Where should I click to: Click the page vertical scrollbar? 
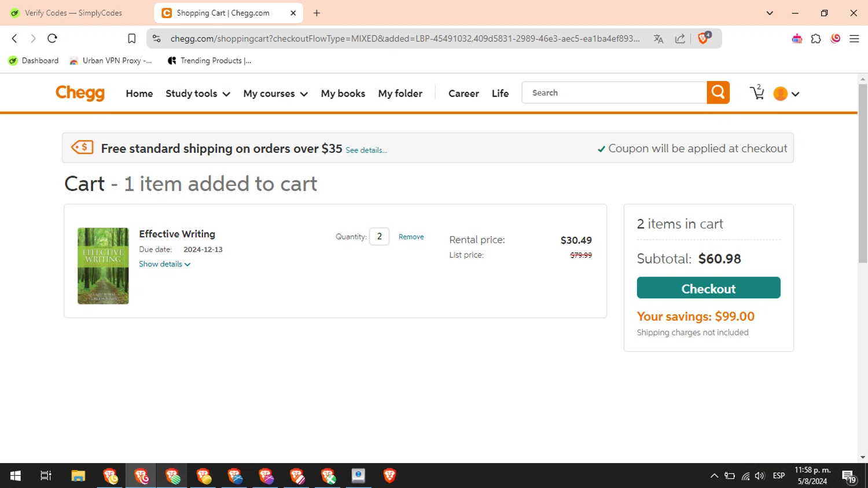pos(863,174)
